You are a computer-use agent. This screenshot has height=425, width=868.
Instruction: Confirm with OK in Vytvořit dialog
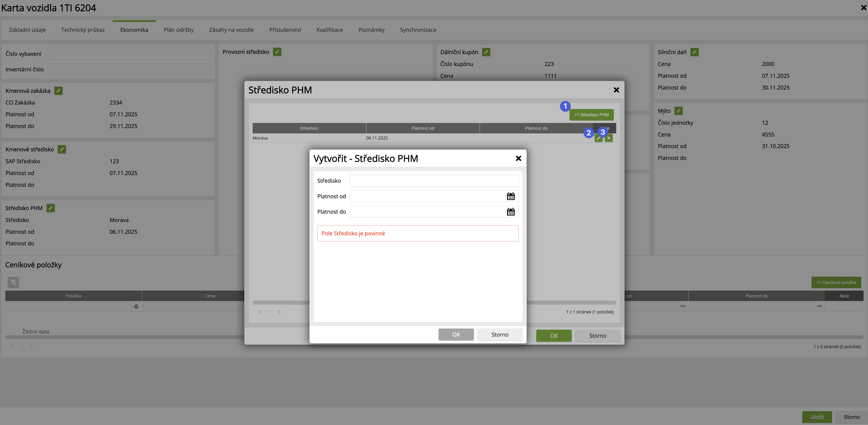[x=456, y=334]
